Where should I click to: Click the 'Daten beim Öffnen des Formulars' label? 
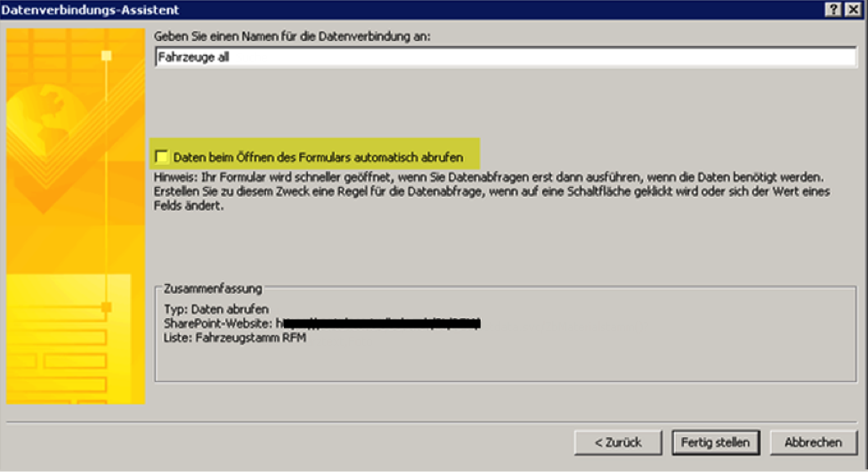tap(318, 158)
